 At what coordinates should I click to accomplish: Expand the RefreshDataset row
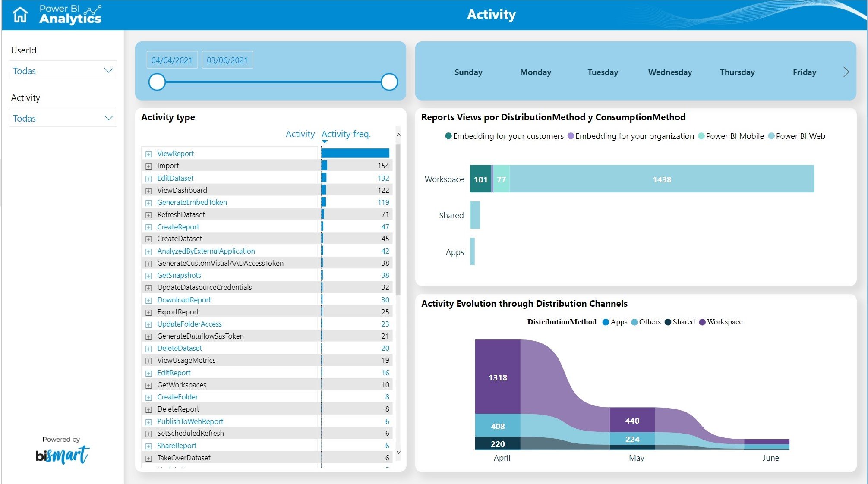click(148, 215)
